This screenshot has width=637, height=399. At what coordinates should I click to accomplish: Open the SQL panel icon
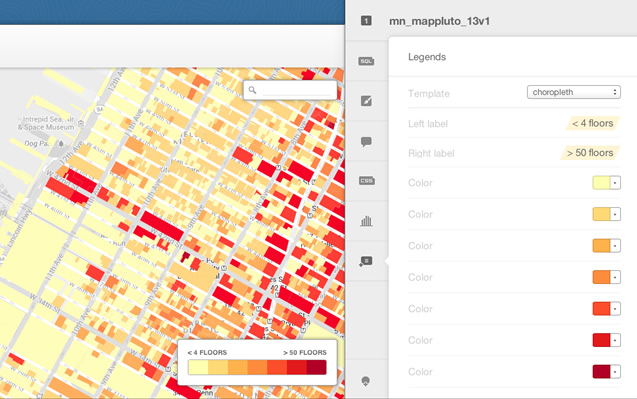(x=366, y=61)
